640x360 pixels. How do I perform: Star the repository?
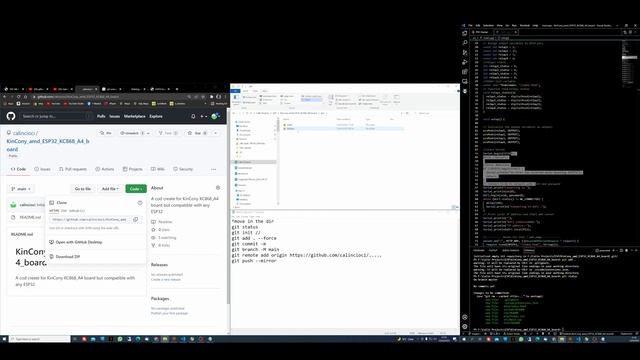[197, 133]
